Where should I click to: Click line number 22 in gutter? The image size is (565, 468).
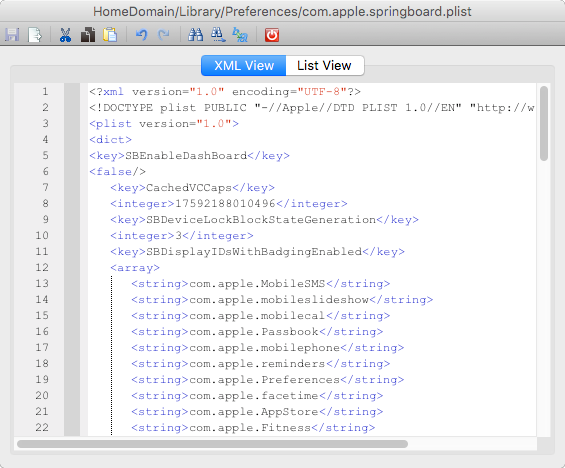pyautogui.click(x=42, y=428)
